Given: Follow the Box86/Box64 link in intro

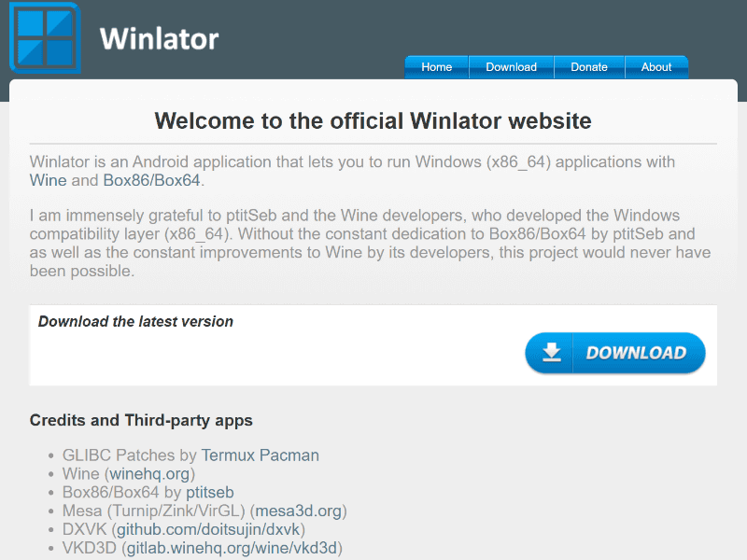Looking at the screenshot, I should click(x=151, y=180).
